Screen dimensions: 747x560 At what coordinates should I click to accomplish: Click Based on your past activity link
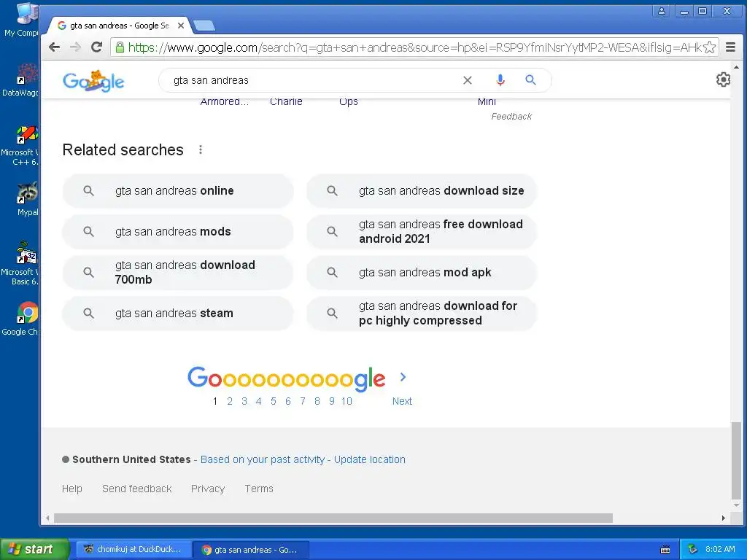[x=263, y=459]
